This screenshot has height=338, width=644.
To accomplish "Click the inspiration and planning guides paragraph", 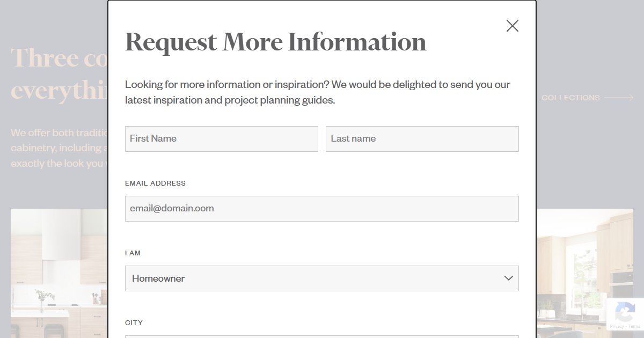I will (317, 92).
